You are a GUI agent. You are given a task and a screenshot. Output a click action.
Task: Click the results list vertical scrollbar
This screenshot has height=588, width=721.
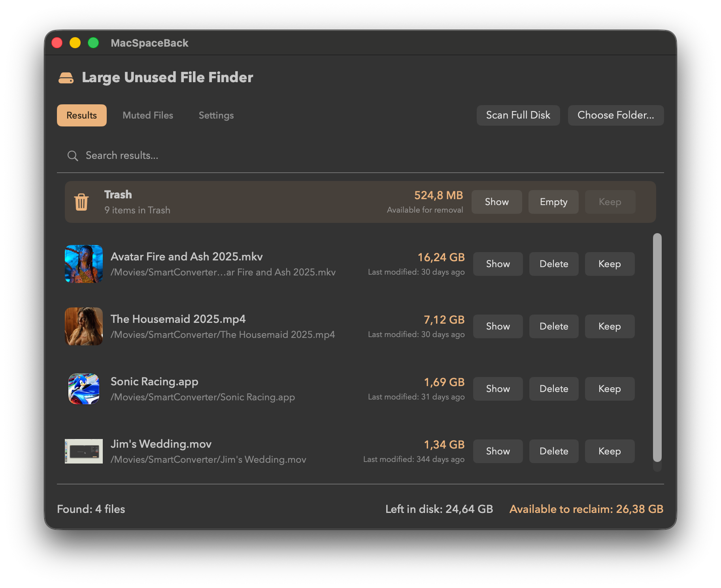pos(657,348)
